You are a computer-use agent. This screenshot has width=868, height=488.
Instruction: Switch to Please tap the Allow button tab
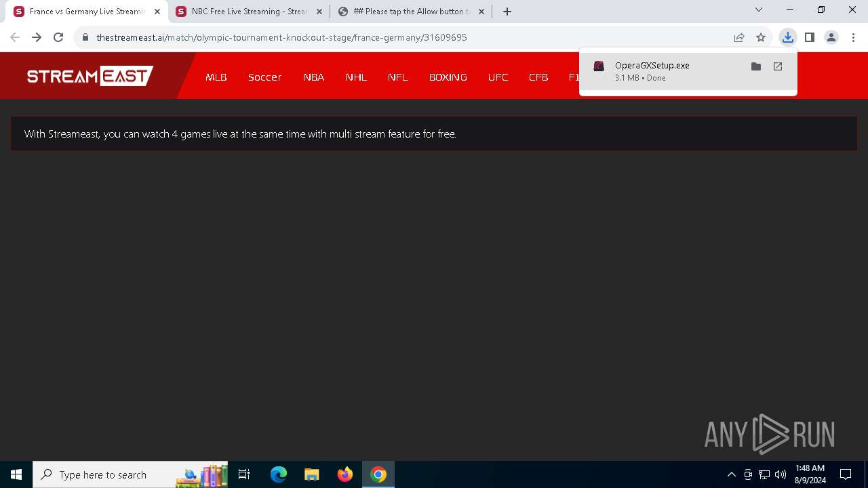[411, 12]
